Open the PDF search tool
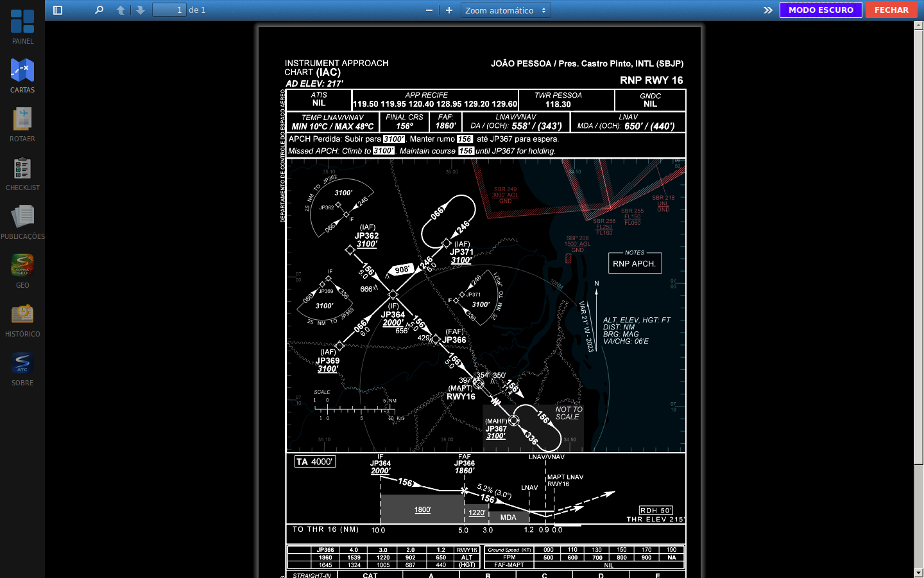The image size is (924, 578). coord(99,10)
